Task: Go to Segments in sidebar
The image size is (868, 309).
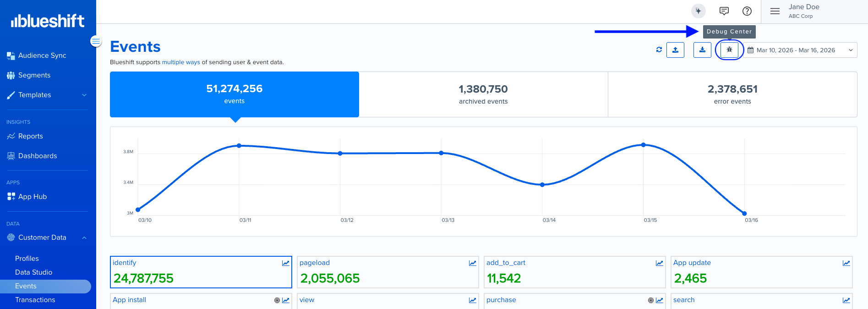Action: pos(34,75)
